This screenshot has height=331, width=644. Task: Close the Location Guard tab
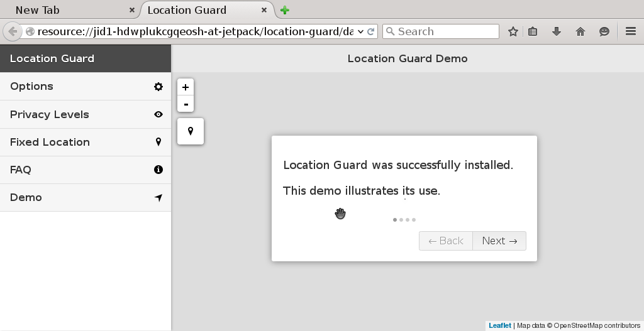click(x=265, y=10)
